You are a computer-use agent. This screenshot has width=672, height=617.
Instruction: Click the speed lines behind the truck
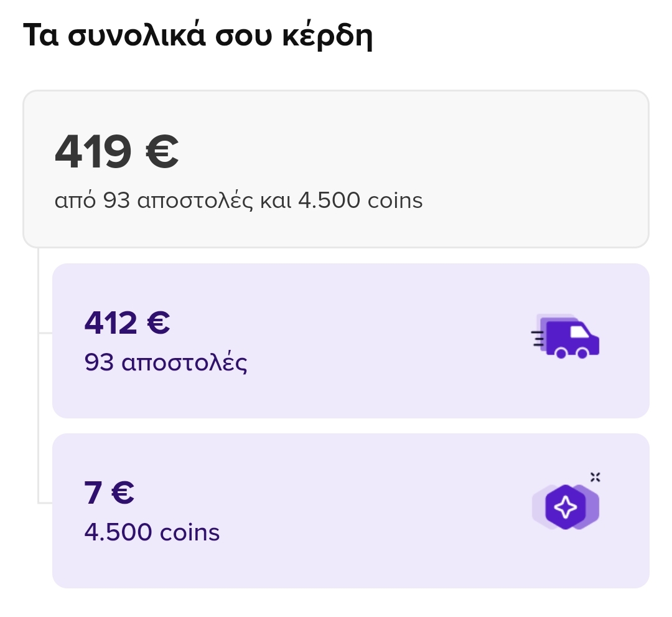(538, 338)
